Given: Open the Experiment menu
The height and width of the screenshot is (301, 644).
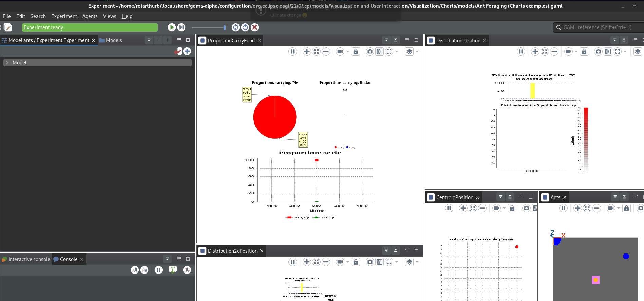Looking at the screenshot, I should [x=64, y=16].
